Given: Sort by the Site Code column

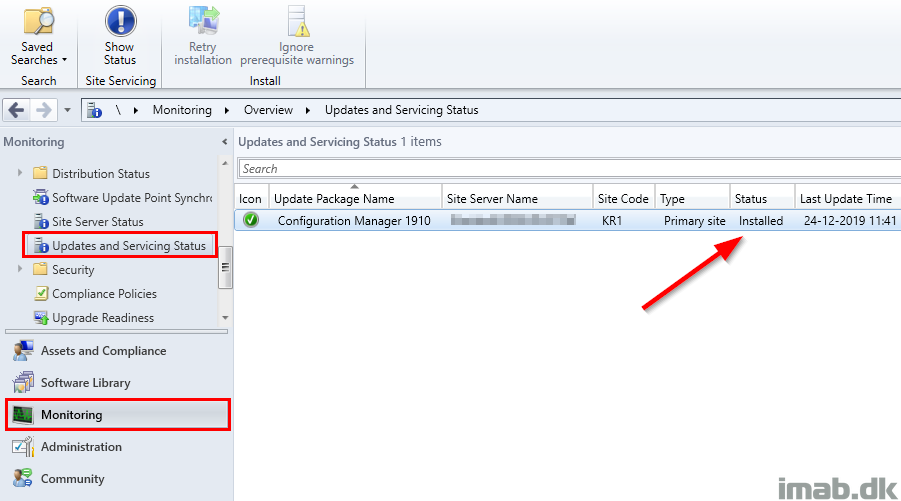Looking at the screenshot, I should [624, 198].
